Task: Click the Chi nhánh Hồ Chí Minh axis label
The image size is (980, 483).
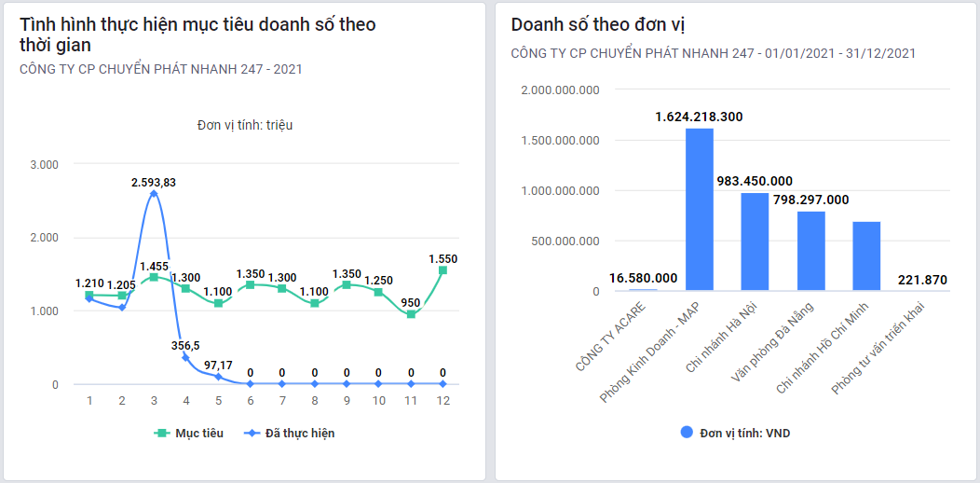Action: coord(824,347)
